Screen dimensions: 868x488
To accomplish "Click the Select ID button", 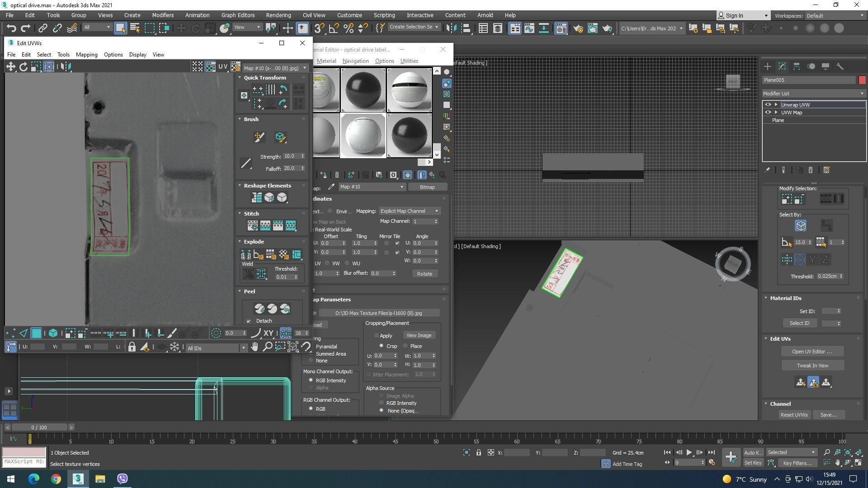I will pyautogui.click(x=799, y=323).
